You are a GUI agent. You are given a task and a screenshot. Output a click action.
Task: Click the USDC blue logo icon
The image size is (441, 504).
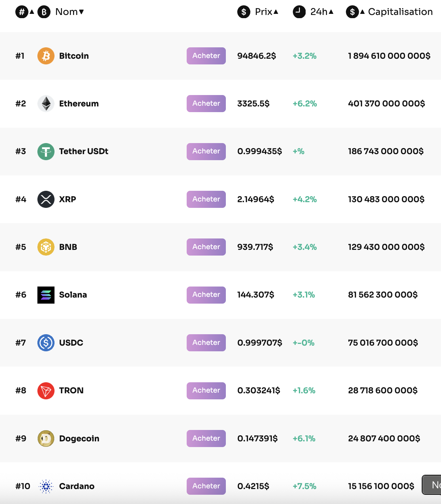[x=46, y=343]
